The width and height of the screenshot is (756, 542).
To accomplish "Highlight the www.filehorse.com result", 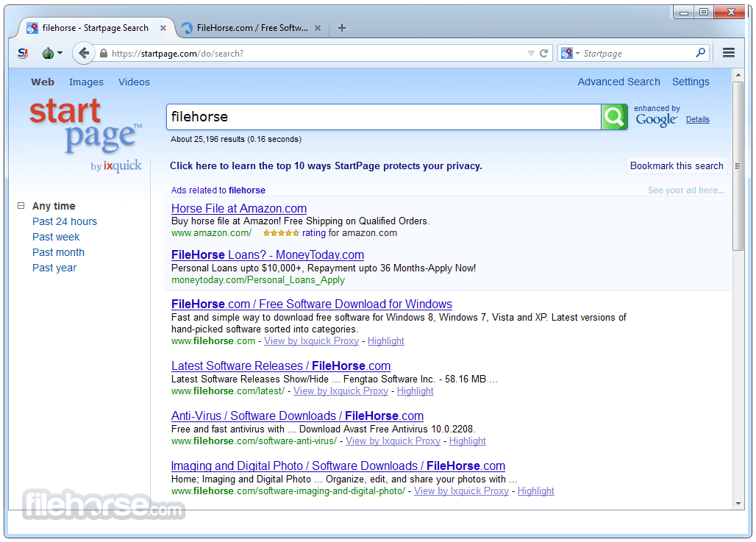I will tap(385, 341).
